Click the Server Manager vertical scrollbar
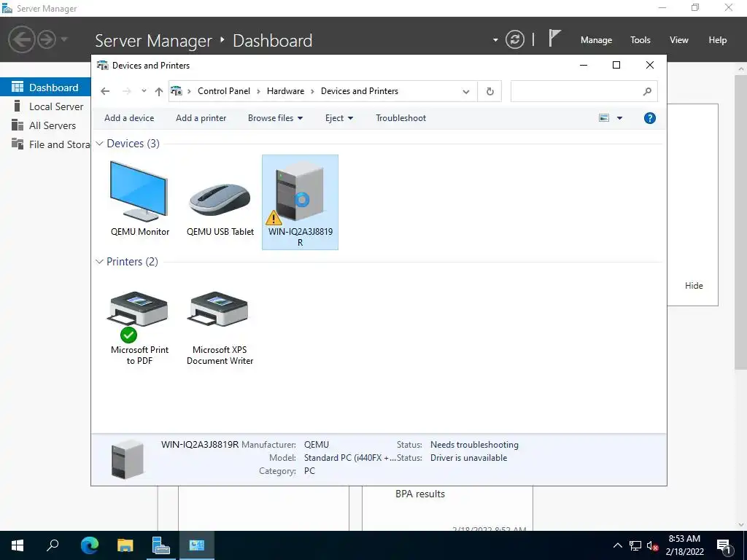Image resolution: width=747 pixels, height=560 pixels. coord(740,222)
